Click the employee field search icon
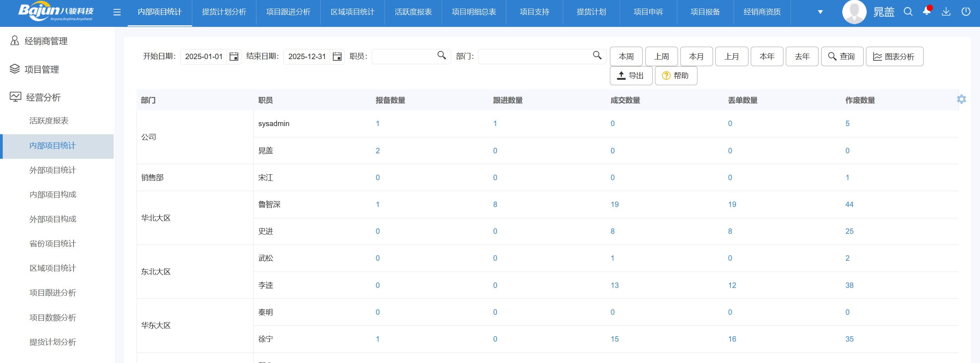This screenshot has height=363, width=980. pyautogui.click(x=441, y=56)
